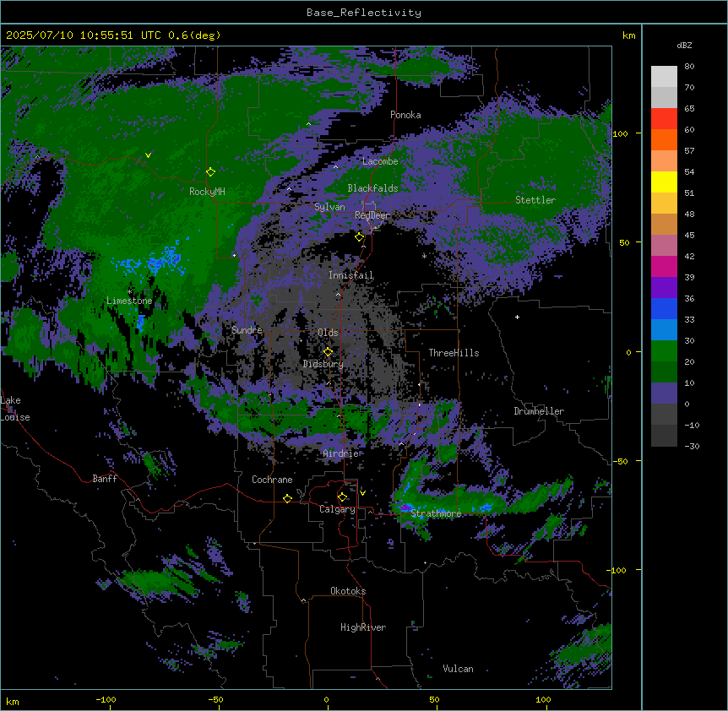Click the Banff label
This screenshot has width=728, height=711.
pos(105,479)
